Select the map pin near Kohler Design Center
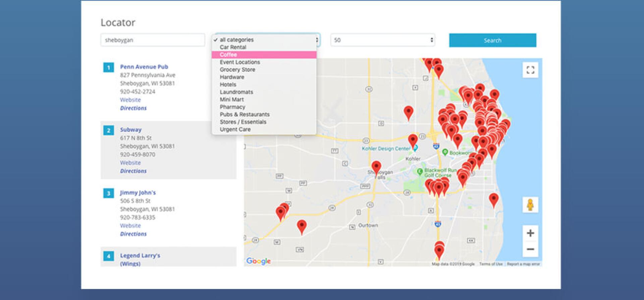This screenshot has height=300, width=644. pyautogui.click(x=413, y=141)
